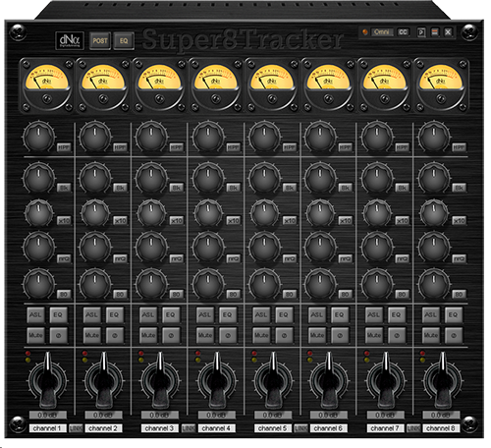Enable HPF on channel 6
491x448 pixels.
point(345,147)
